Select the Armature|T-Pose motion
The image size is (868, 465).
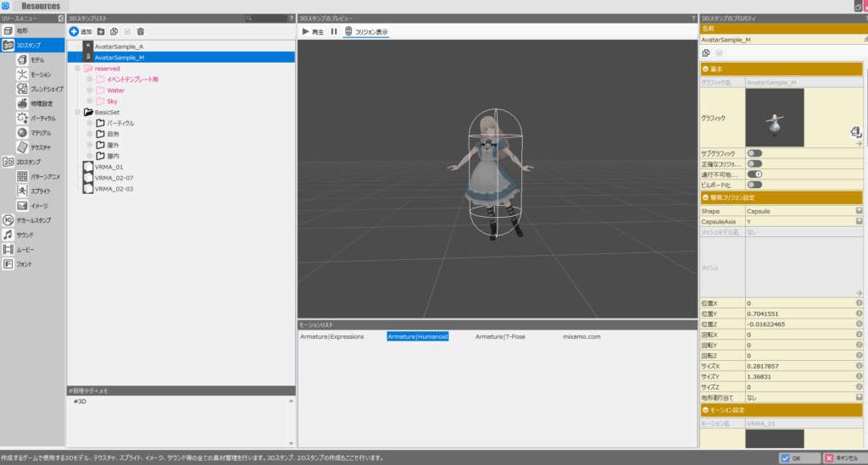pyautogui.click(x=500, y=336)
